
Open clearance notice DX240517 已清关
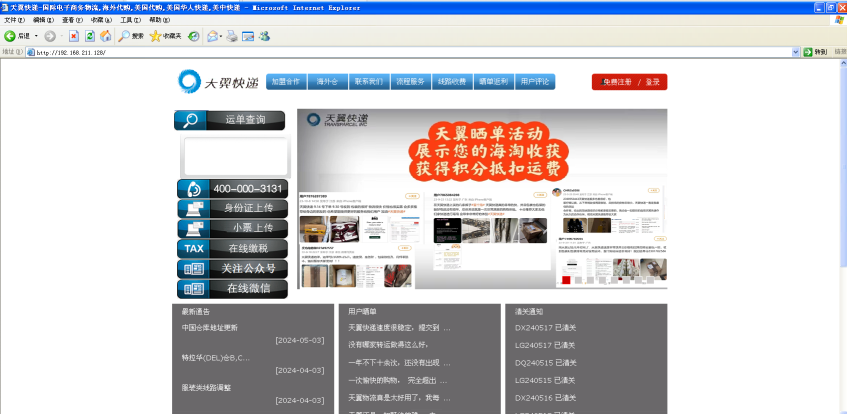pyautogui.click(x=546, y=328)
